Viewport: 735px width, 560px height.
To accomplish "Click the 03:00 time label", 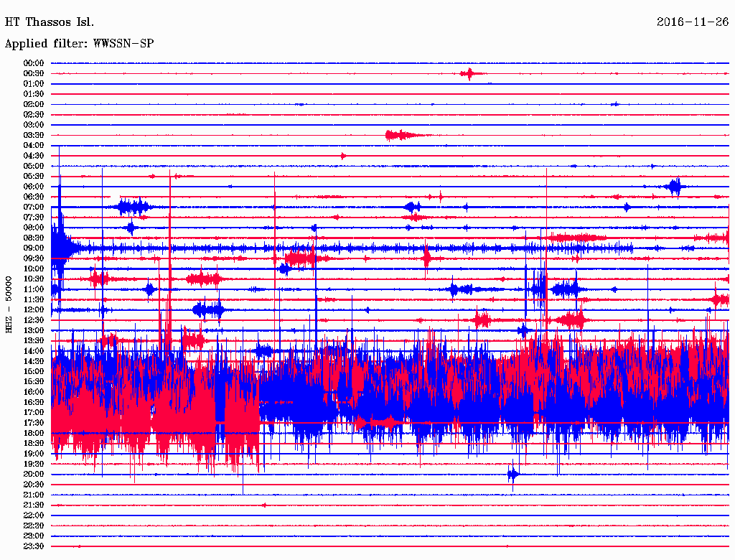I will [34, 125].
